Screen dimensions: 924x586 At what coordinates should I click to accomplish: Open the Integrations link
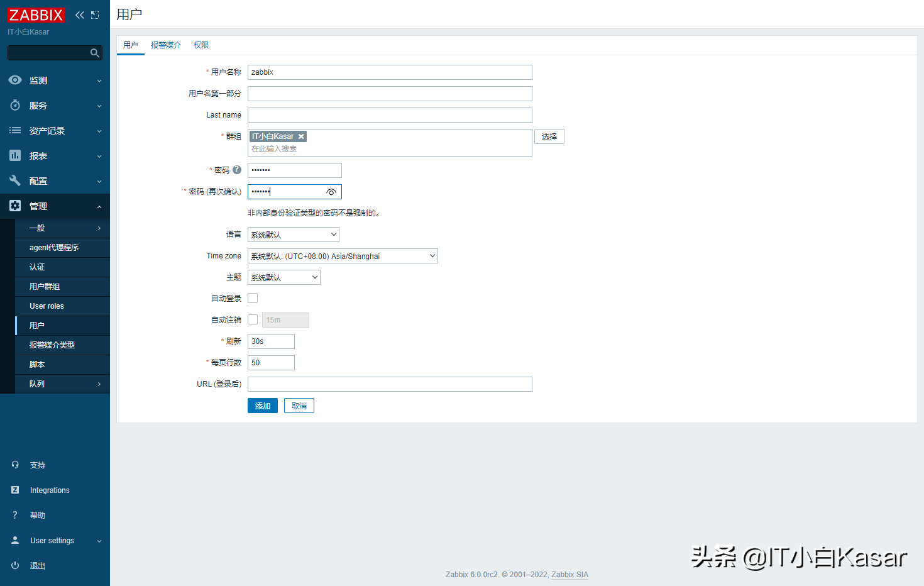coord(50,490)
